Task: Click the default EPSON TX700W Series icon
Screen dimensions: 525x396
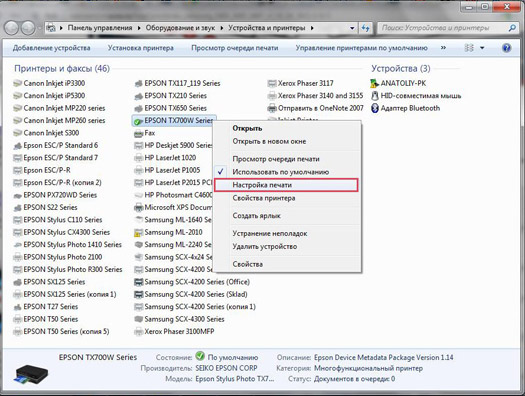Action: coord(138,121)
